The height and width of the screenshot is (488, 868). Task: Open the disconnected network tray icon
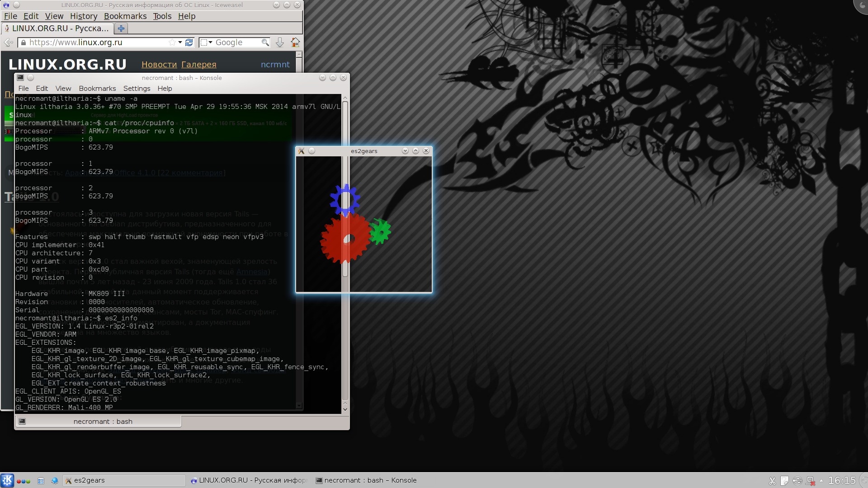click(810, 481)
